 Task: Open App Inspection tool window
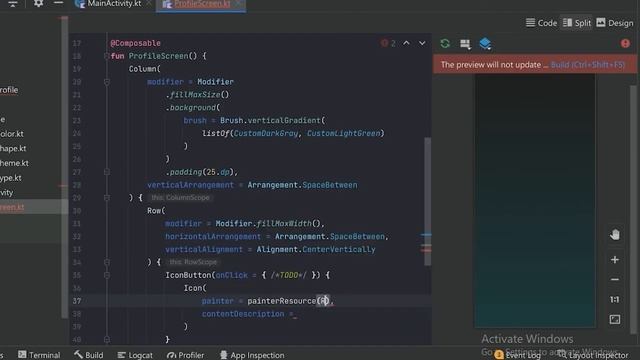[x=252, y=355]
